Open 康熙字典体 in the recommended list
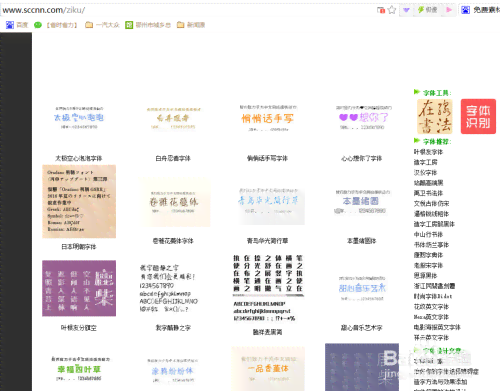This screenshot has width=500, height=391. [x=428, y=255]
